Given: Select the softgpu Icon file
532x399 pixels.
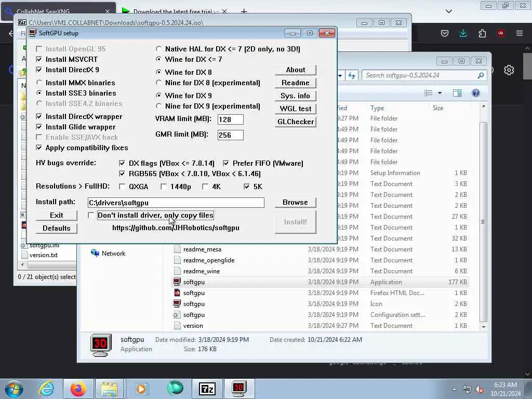Looking at the screenshot, I should [x=177, y=303].
